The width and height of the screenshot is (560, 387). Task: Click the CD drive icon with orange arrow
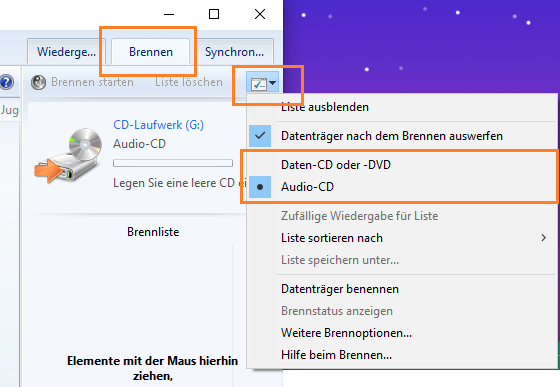68,156
